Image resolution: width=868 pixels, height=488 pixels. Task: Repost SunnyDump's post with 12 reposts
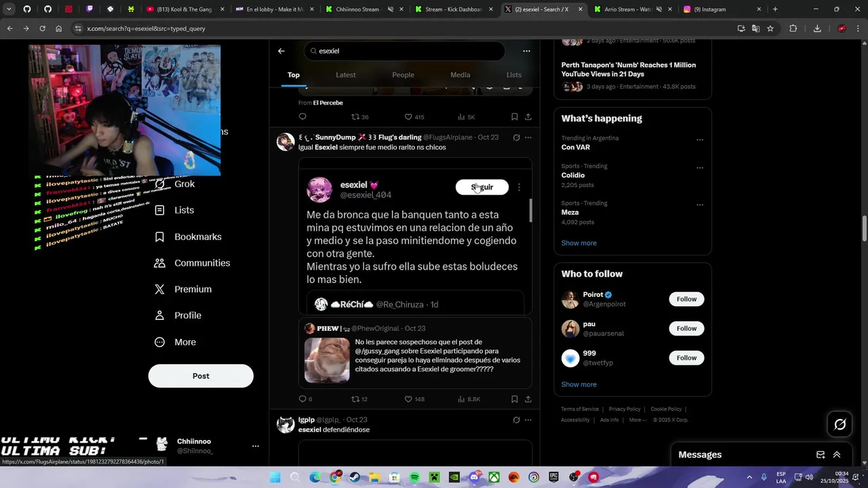359,399
